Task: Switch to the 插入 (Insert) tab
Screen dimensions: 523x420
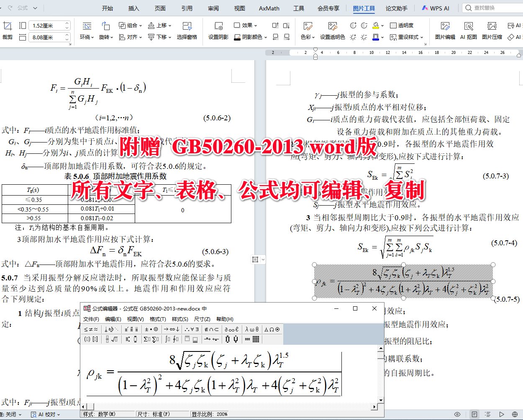Action: (133, 8)
